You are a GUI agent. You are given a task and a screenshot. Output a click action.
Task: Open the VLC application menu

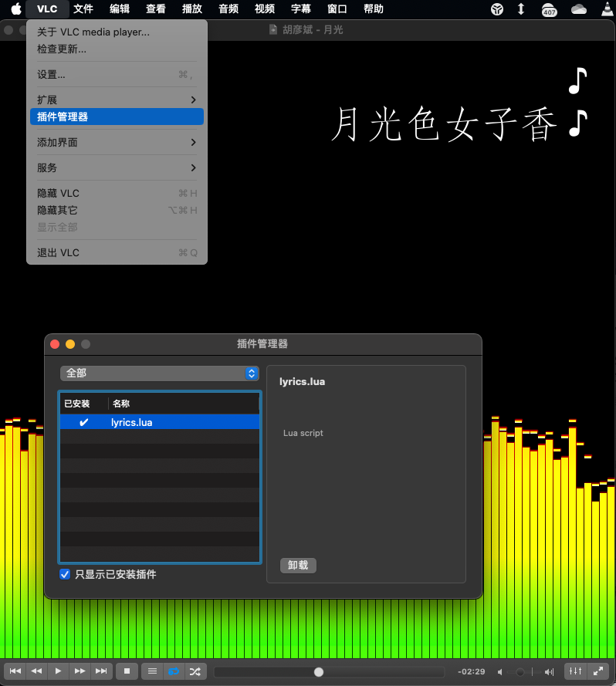pyautogui.click(x=47, y=8)
